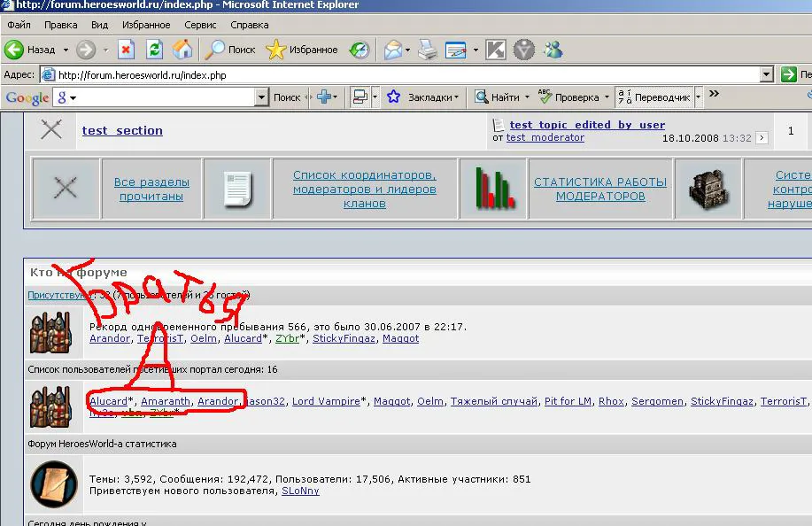The height and width of the screenshot is (526, 812).
Task: Open the Mail envelope icon
Action: coord(393,50)
